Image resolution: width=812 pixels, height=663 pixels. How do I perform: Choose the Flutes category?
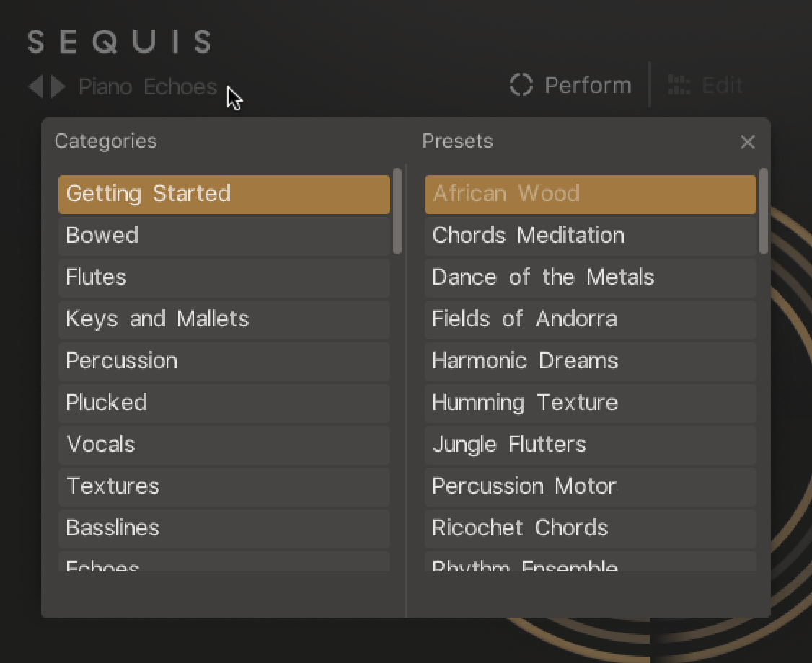click(224, 277)
